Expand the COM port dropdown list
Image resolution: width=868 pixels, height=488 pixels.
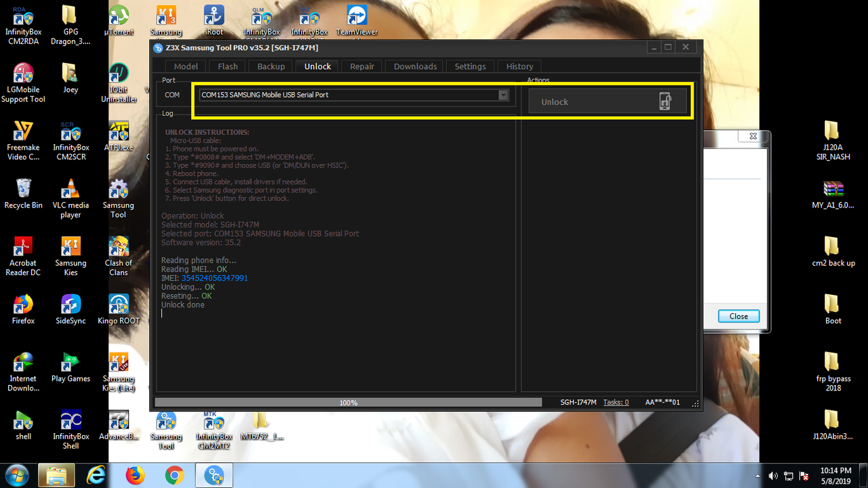(x=503, y=95)
